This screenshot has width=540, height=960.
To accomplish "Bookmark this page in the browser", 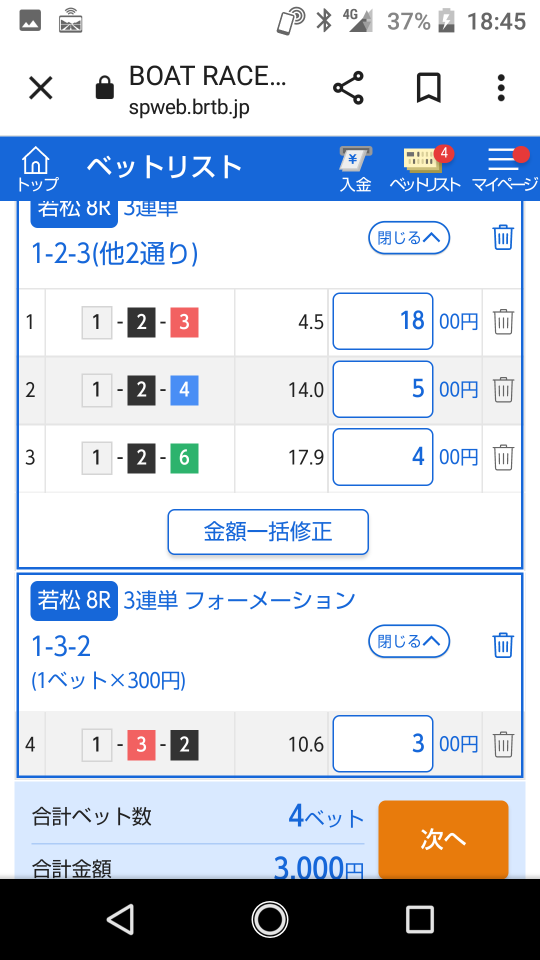I will [429, 89].
